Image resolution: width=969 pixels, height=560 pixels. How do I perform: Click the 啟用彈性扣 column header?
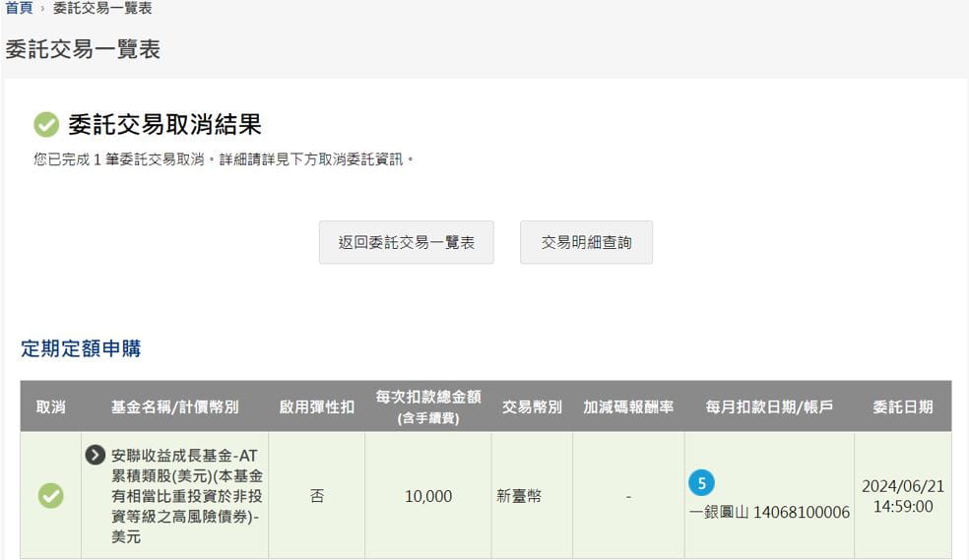[316, 406]
